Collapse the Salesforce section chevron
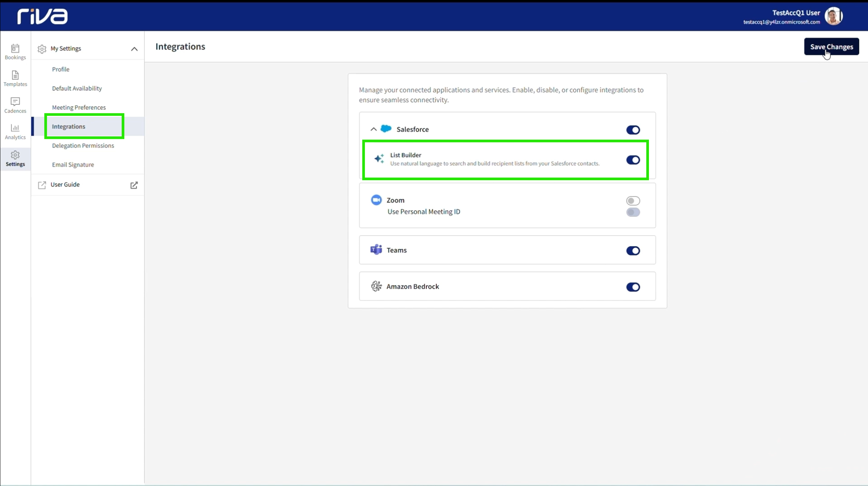The height and width of the screenshot is (486, 868). 373,129
